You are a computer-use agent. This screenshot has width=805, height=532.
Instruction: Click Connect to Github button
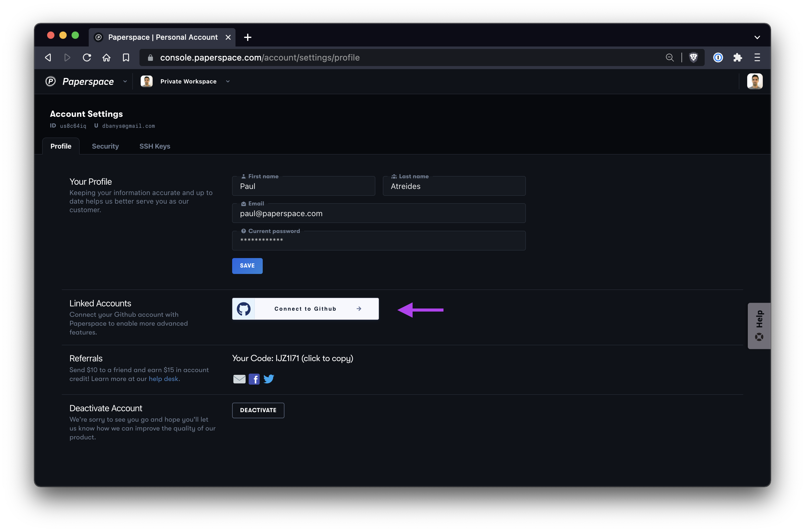[x=306, y=309]
